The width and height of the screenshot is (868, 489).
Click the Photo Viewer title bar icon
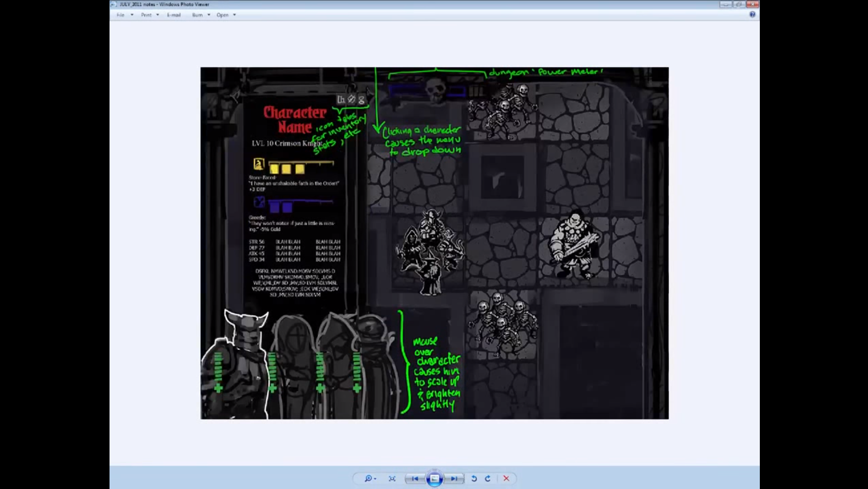tap(114, 4)
